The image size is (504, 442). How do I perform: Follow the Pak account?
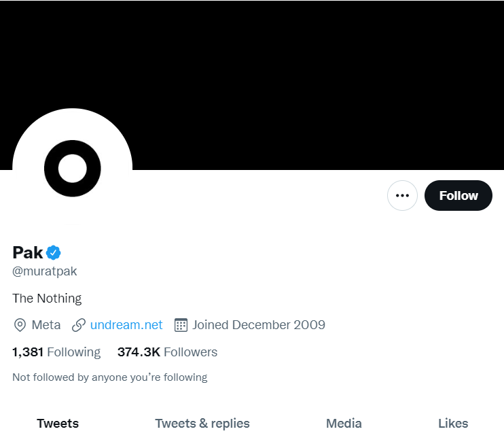(458, 196)
